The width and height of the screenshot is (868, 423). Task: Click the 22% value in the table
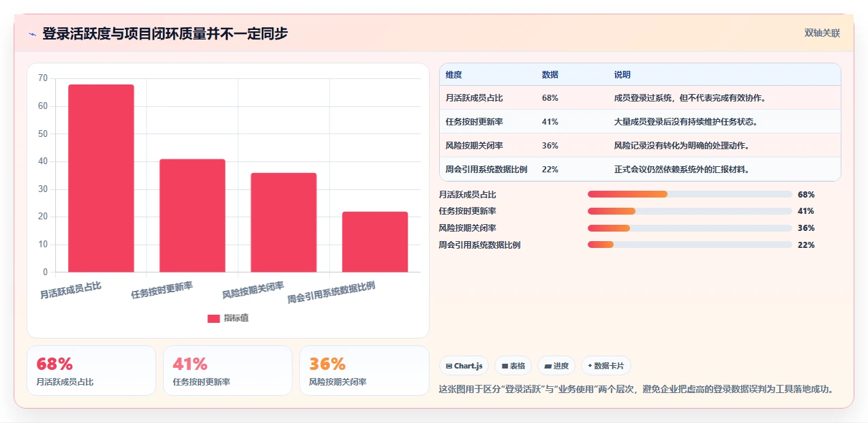(x=550, y=170)
